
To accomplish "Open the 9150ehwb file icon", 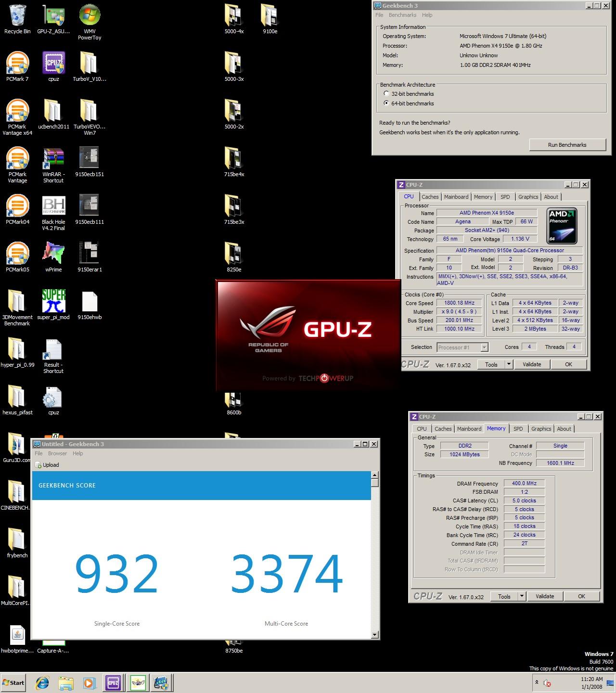I will point(90,305).
